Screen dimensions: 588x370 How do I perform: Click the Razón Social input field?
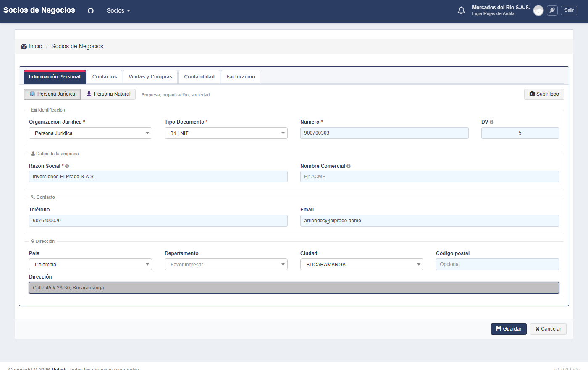tap(158, 177)
